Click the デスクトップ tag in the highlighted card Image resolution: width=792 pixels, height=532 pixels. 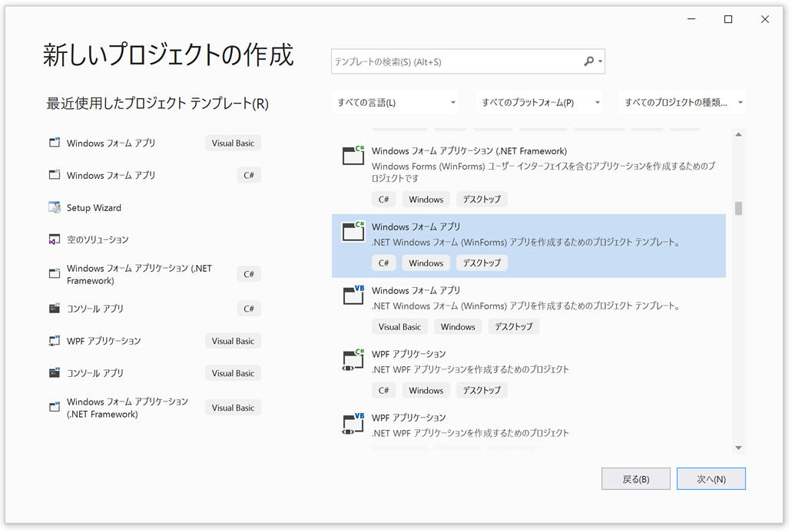tap(482, 263)
